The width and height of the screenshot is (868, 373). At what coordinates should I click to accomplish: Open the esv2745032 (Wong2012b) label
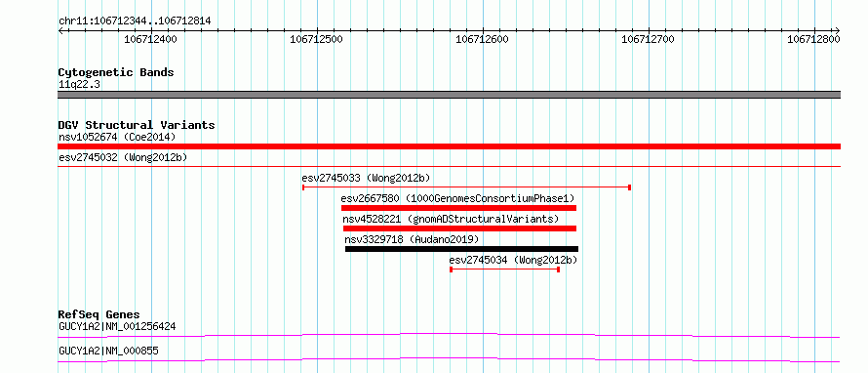(123, 157)
